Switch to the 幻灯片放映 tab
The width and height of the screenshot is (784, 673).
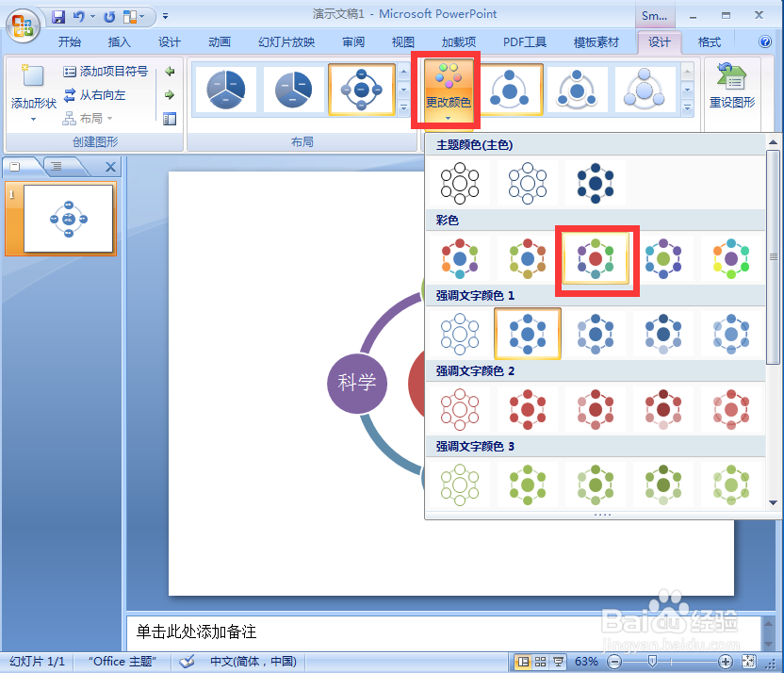[286, 42]
